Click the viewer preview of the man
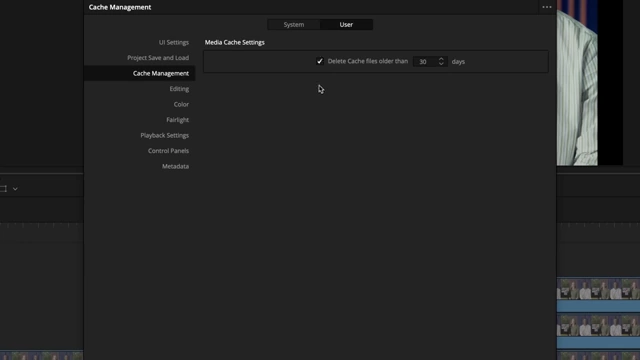The width and height of the screenshot is (640, 360). click(577, 83)
